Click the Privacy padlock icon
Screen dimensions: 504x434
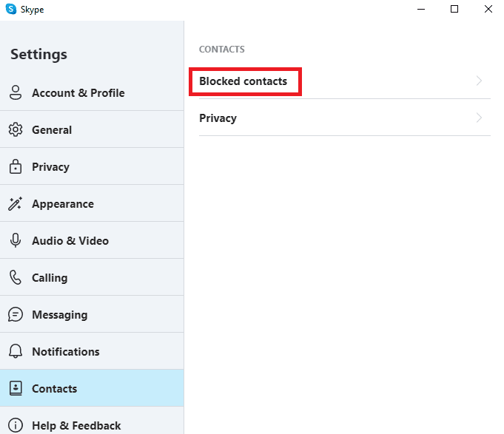[16, 166]
